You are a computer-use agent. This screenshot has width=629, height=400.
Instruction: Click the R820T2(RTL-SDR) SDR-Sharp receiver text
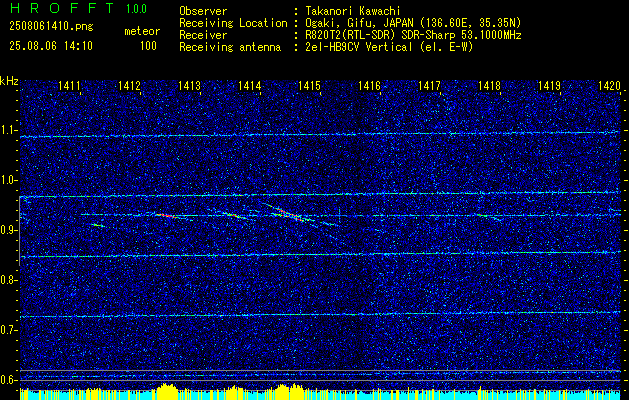412,35
